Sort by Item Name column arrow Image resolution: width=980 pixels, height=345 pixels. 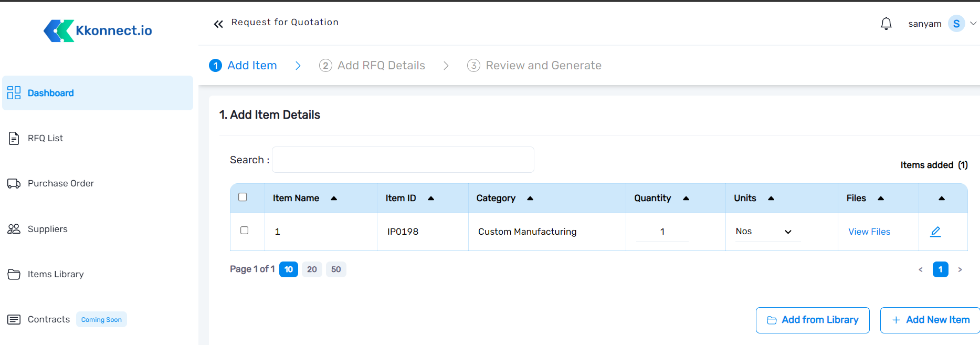click(334, 198)
